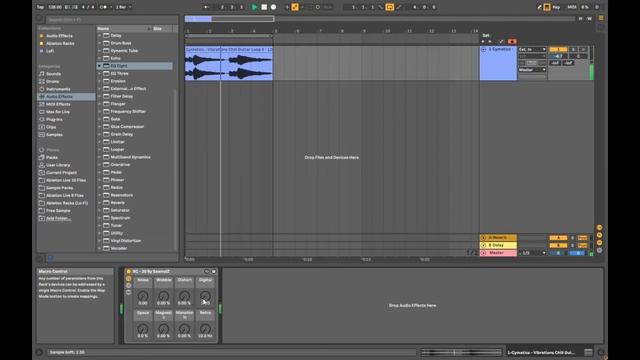Select the Plug-Ins category
Screen dimensions: 640x360
pyautogui.click(x=54, y=120)
